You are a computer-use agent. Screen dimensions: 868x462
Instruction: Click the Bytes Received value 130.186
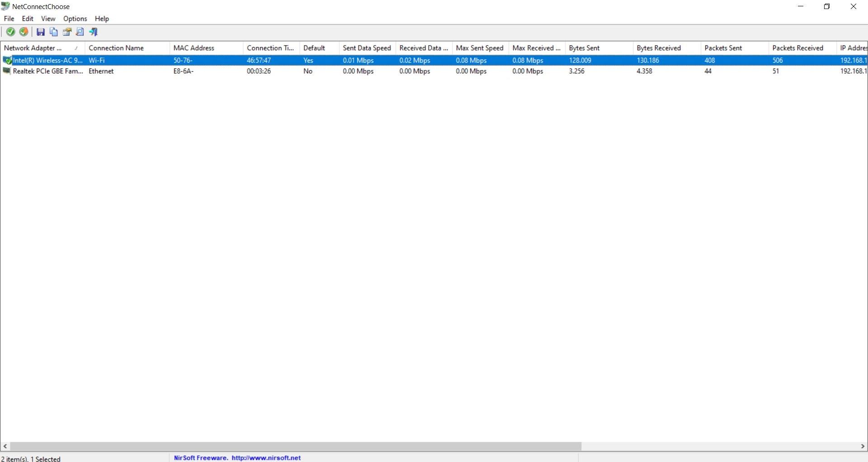click(x=648, y=60)
